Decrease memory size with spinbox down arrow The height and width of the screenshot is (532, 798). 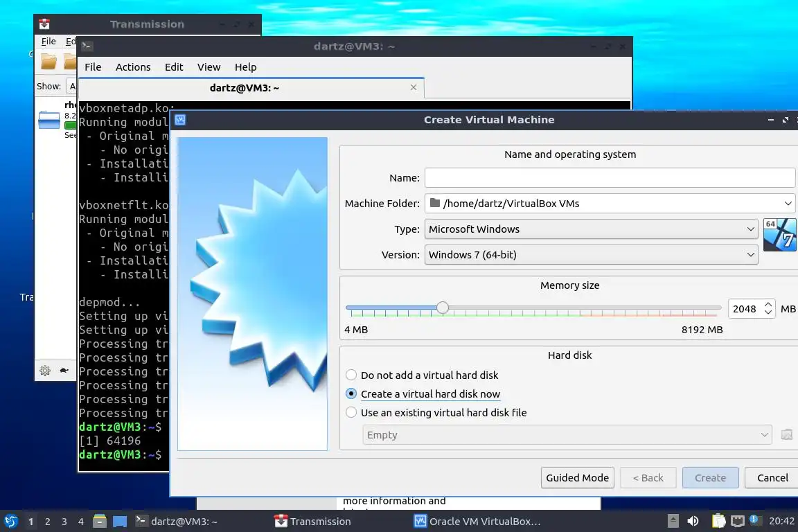(768, 312)
